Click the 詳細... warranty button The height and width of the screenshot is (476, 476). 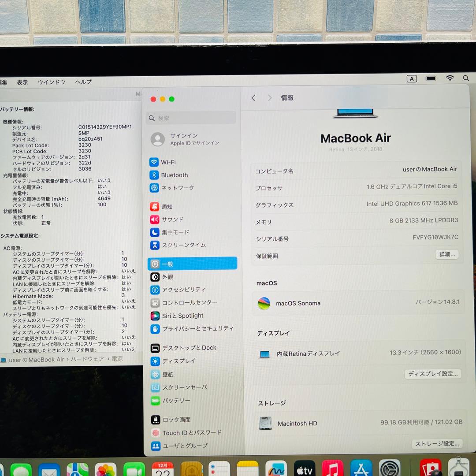(x=446, y=254)
